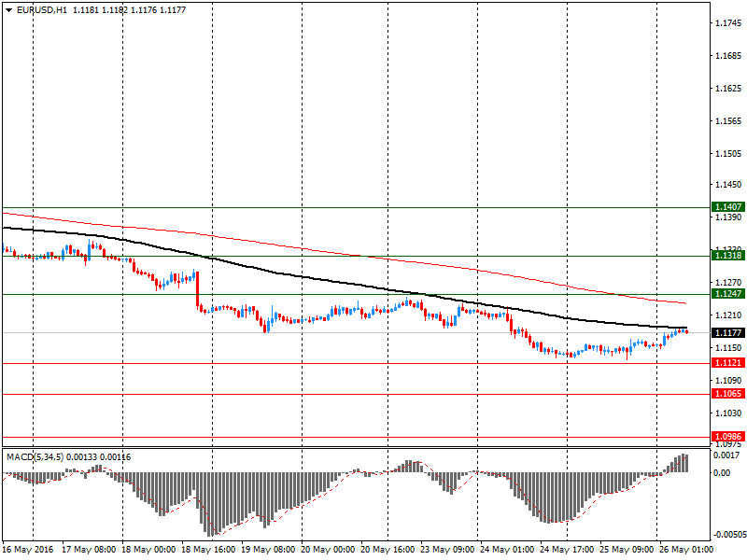
Task: Select the green 1.1407 resistance level label
Action: point(728,206)
